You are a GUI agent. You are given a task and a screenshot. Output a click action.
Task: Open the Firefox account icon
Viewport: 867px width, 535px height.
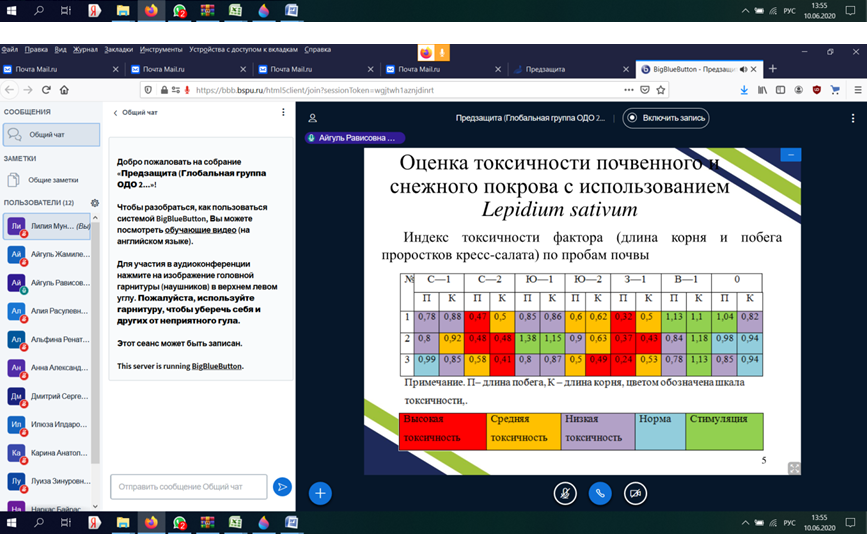point(798,90)
